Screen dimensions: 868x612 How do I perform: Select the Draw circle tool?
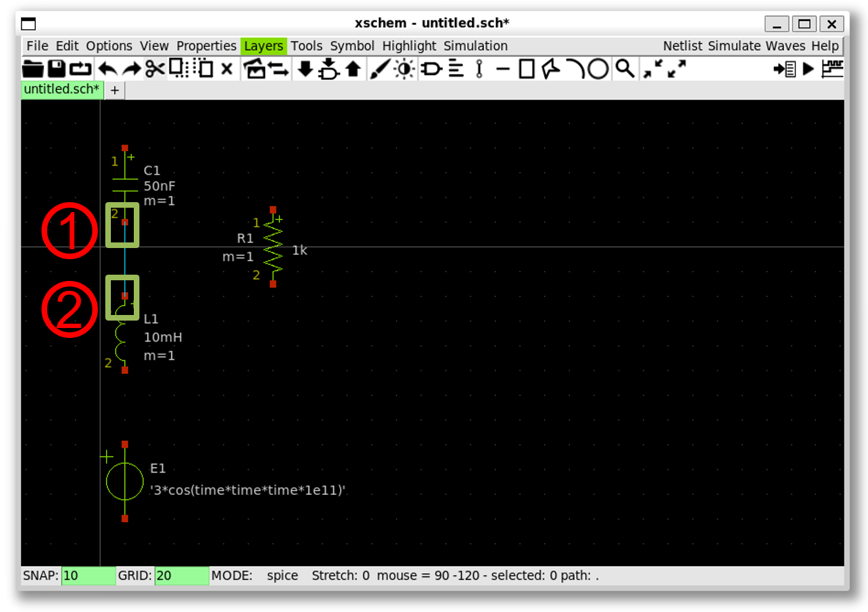click(x=598, y=69)
